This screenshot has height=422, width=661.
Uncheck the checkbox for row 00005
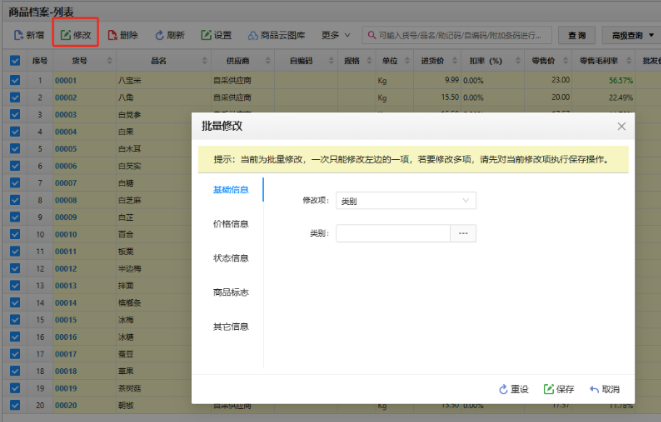15,148
